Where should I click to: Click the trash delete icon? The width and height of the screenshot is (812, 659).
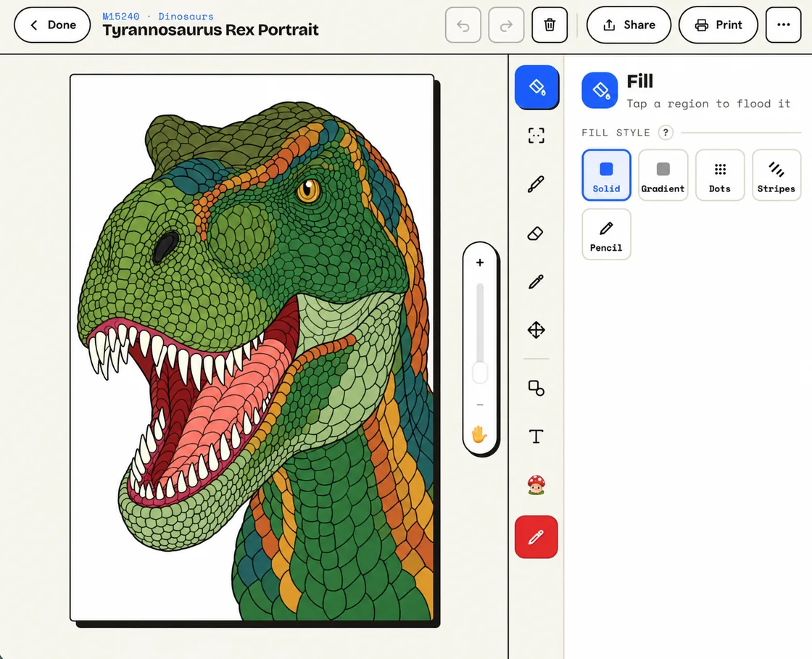[x=550, y=25]
